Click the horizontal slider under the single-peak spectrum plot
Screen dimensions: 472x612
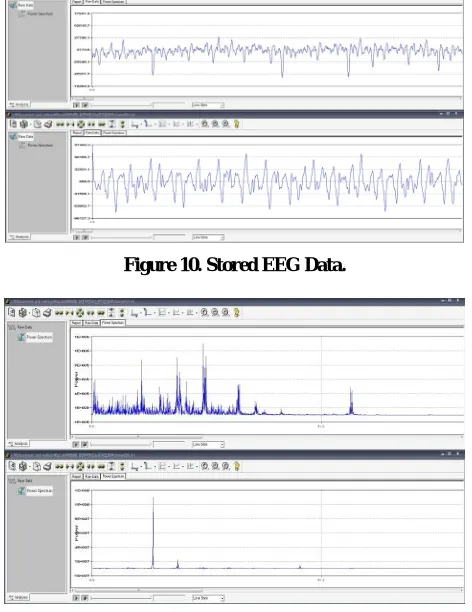[x=121, y=598]
